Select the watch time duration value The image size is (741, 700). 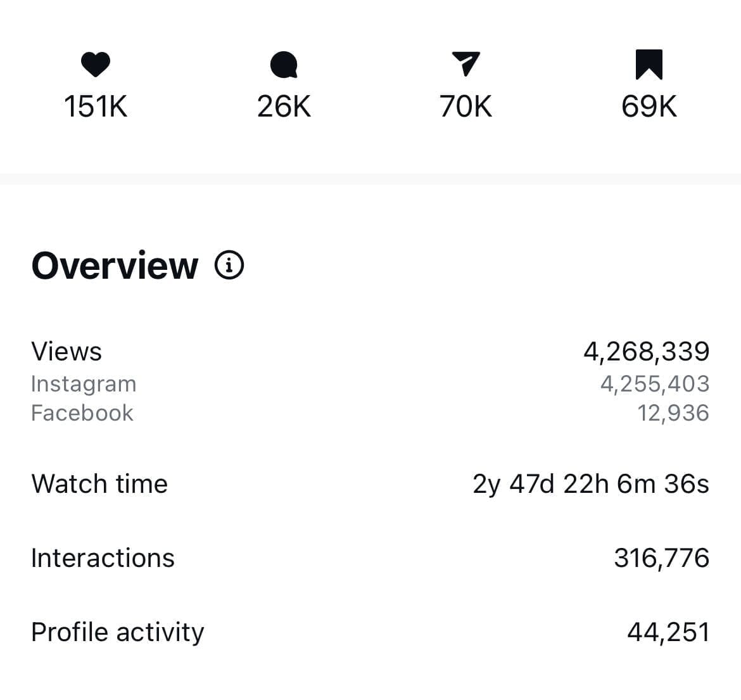click(x=590, y=484)
